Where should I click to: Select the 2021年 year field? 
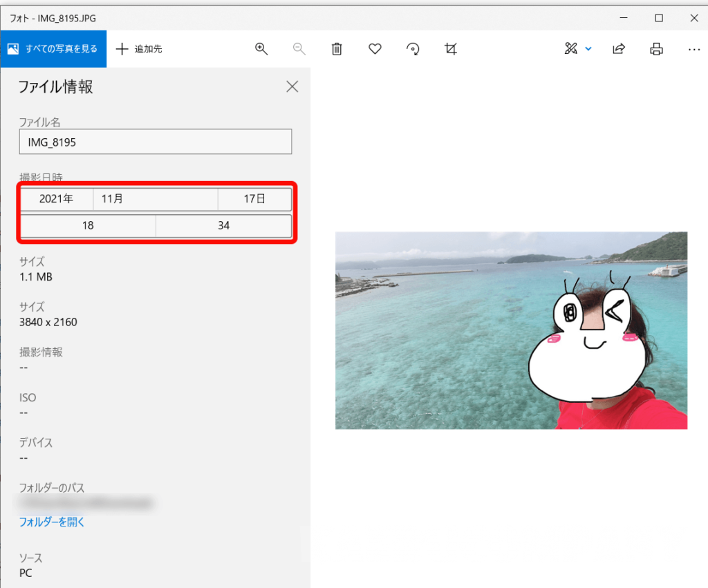(x=57, y=199)
